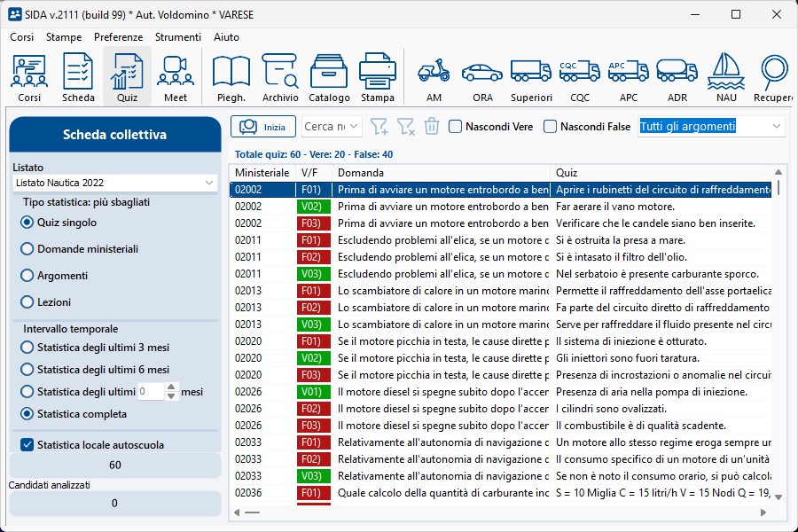Open the Archivio icon

(x=280, y=76)
